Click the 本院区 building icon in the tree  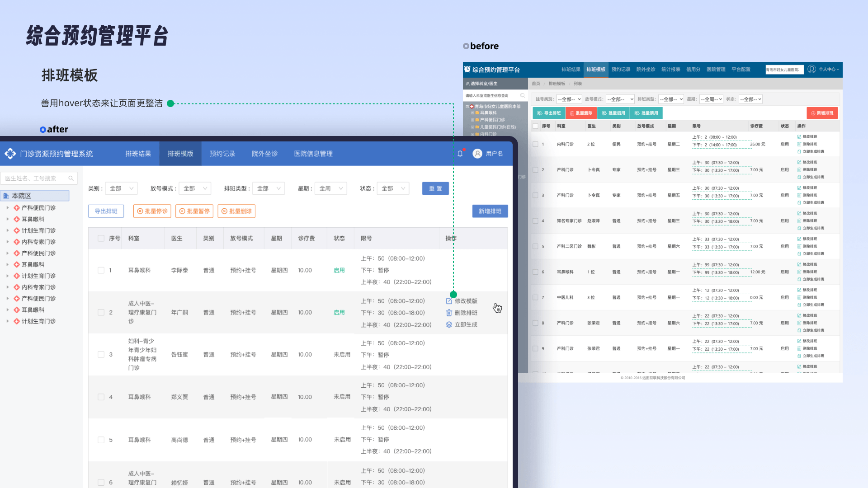(6, 196)
